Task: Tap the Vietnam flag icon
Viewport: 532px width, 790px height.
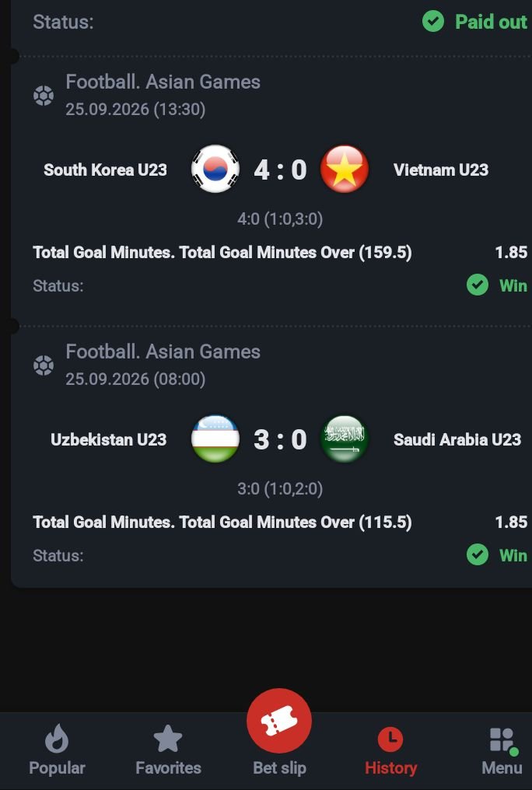Action: pos(345,169)
